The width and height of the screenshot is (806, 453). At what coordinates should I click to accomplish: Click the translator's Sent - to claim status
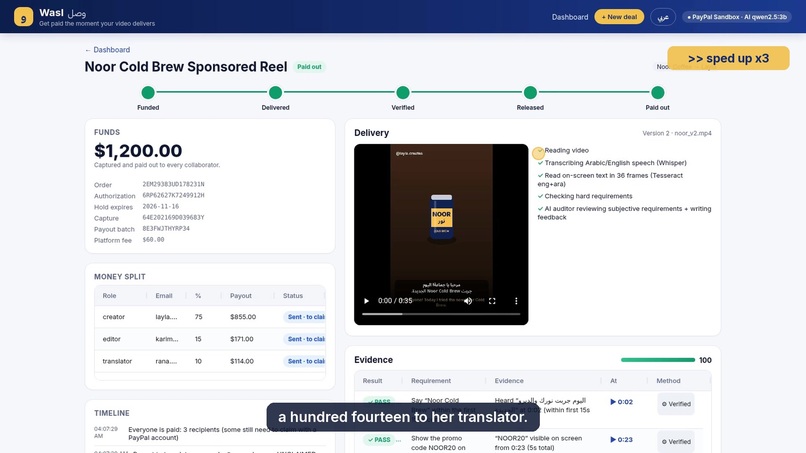[306, 361]
